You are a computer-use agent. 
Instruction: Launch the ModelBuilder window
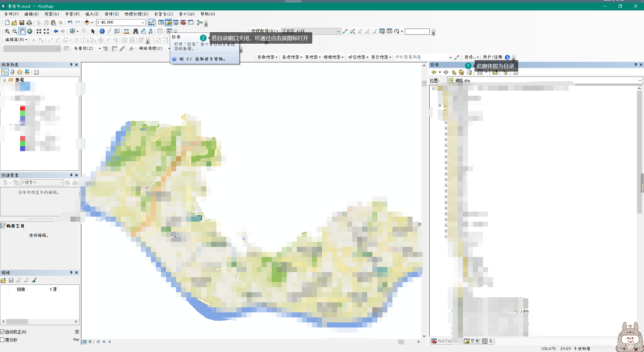[200, 23]
